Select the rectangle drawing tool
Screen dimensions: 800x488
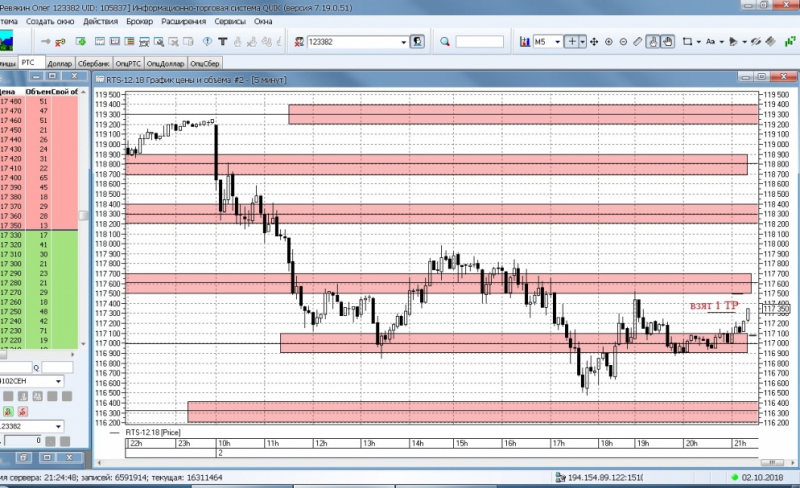pos(688,42)
